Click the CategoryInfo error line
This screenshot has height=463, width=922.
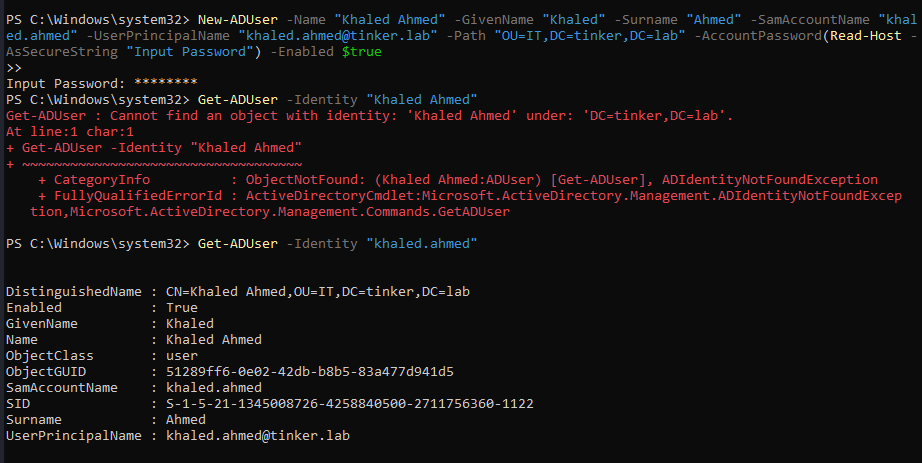pos(457,179)
